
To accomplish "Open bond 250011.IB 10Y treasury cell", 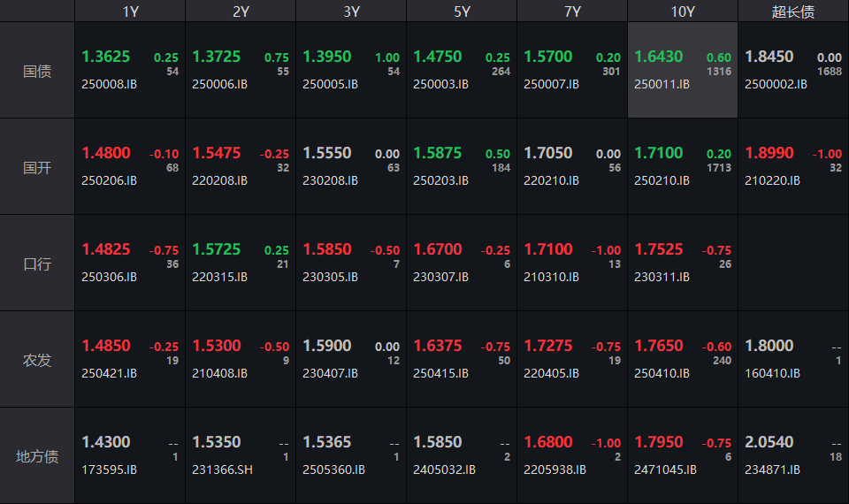I will click(x=682, y=71).
